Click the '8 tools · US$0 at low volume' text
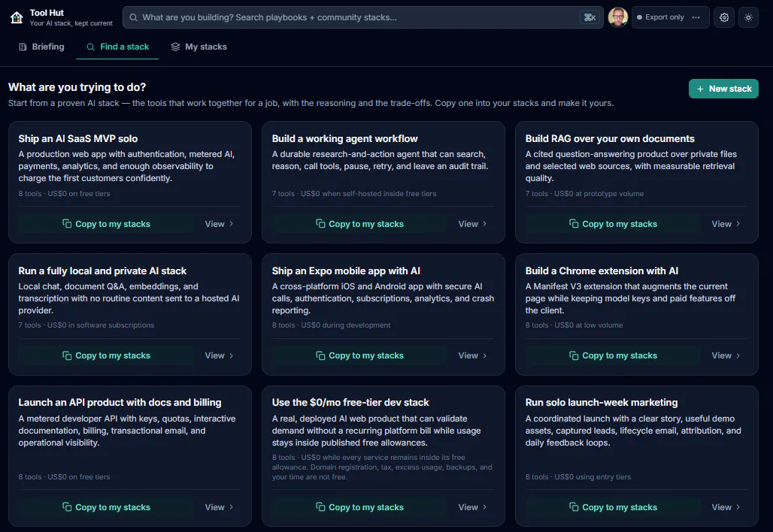The image size is (773, 532). [x=574, y=325]
